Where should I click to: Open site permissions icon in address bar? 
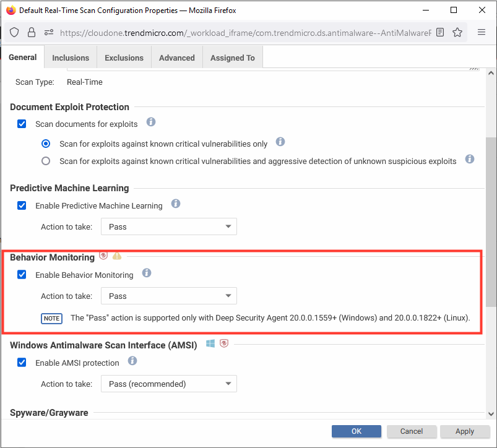click(48, 32)
